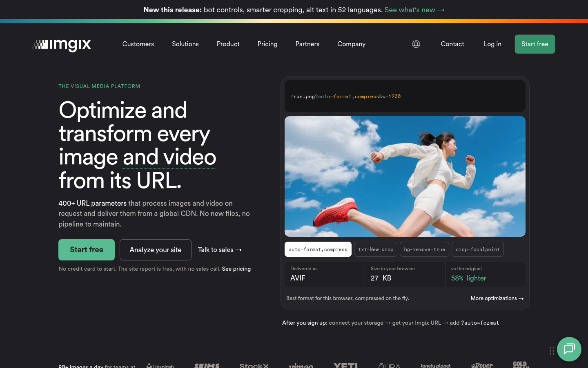Click the '27 KB' size value
This screenshot has width=588, height=368.
tap(381, 278)
